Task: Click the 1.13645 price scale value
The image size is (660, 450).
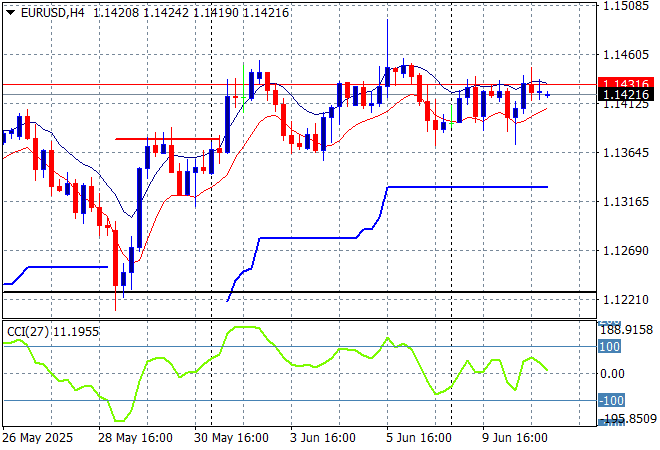Action: coord(626,152)
